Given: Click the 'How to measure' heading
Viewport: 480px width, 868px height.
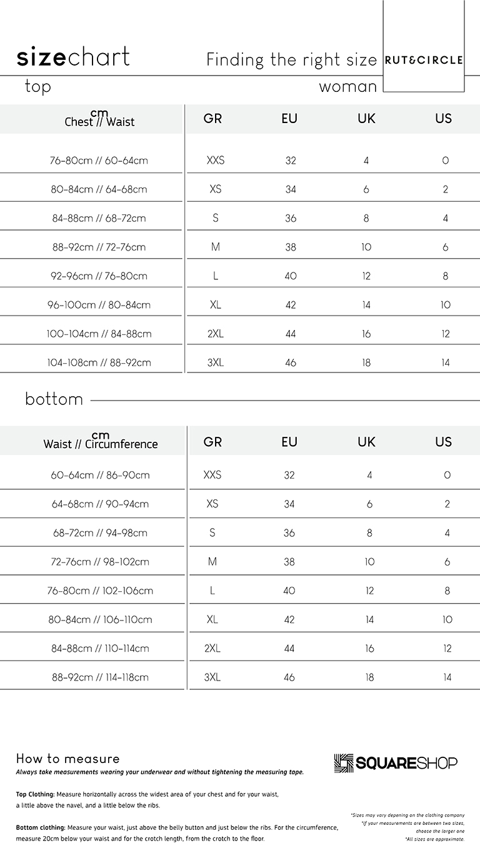Looking at the screenshot, I should click(67, 759).
